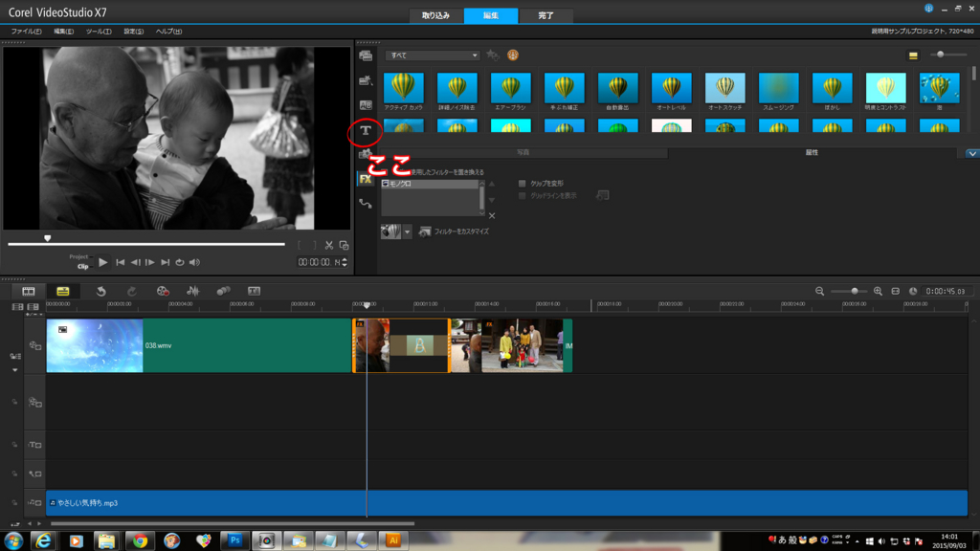Click the timecode stepper arrows
Image resolution: width=980 pixels, height=551 pixels.
345,262
